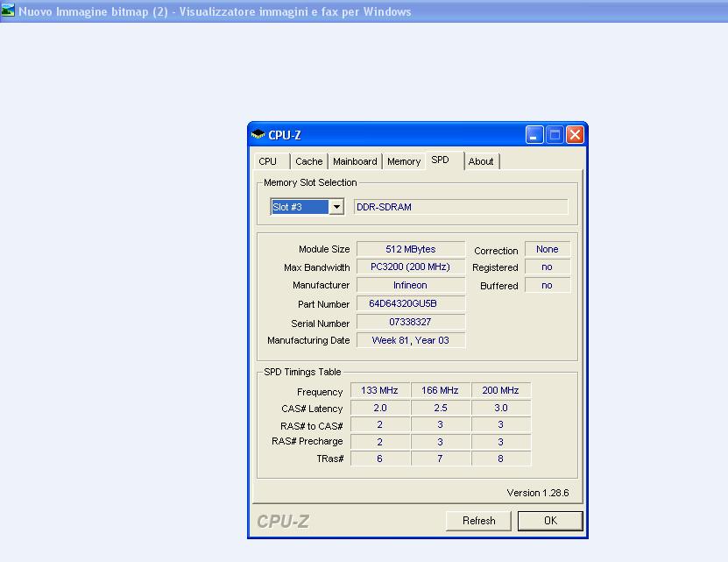
Task: Open the About tab
Action: (481, 161)
